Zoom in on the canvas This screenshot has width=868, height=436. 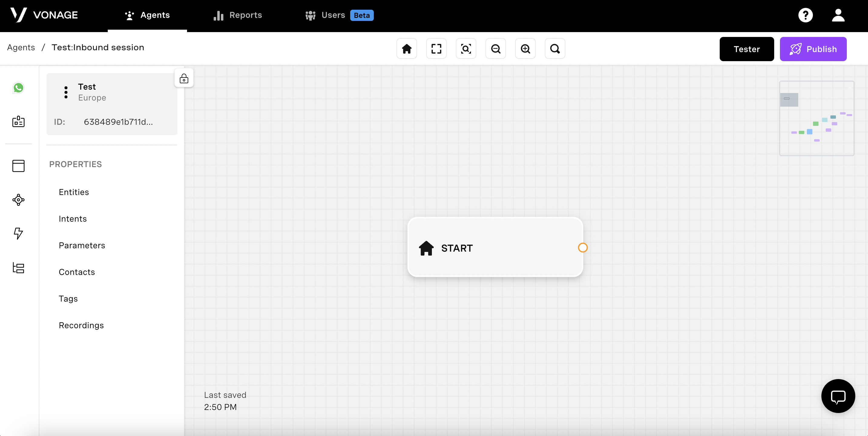click(525, 49)
